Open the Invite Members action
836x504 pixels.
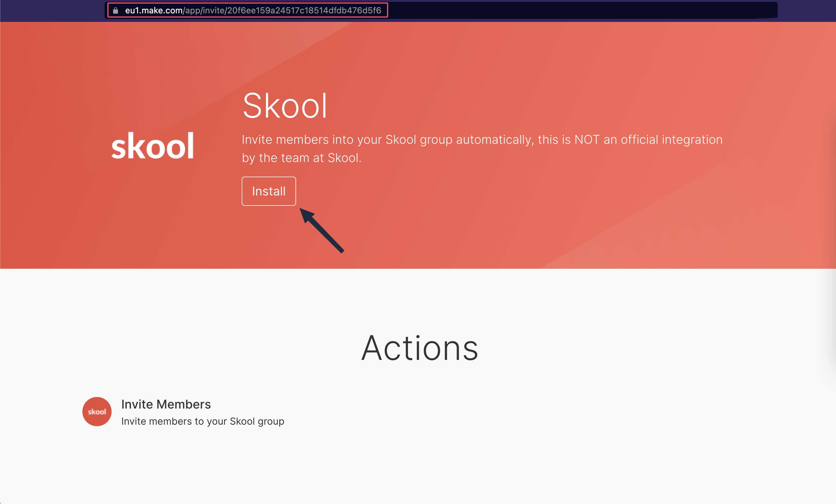point(166,404)
